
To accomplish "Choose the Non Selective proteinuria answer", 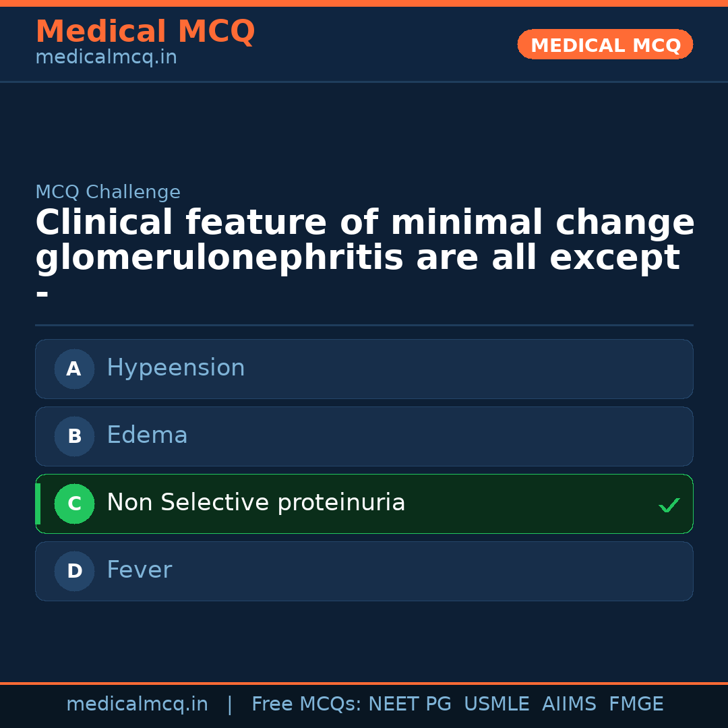I will point(255,503).
